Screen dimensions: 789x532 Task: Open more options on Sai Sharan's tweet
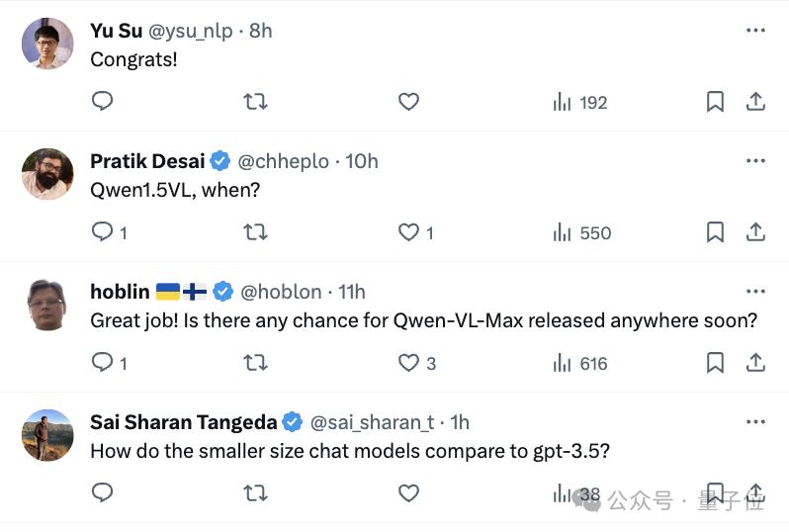[755, 422]
